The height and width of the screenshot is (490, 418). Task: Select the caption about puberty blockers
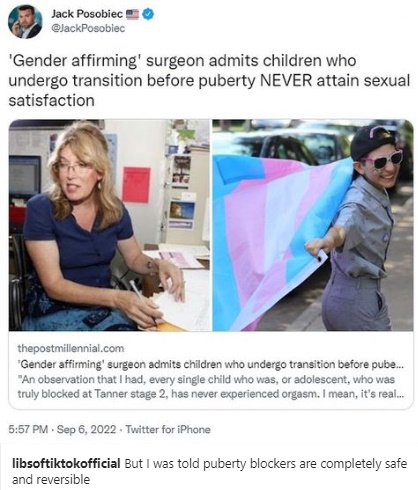209,471
